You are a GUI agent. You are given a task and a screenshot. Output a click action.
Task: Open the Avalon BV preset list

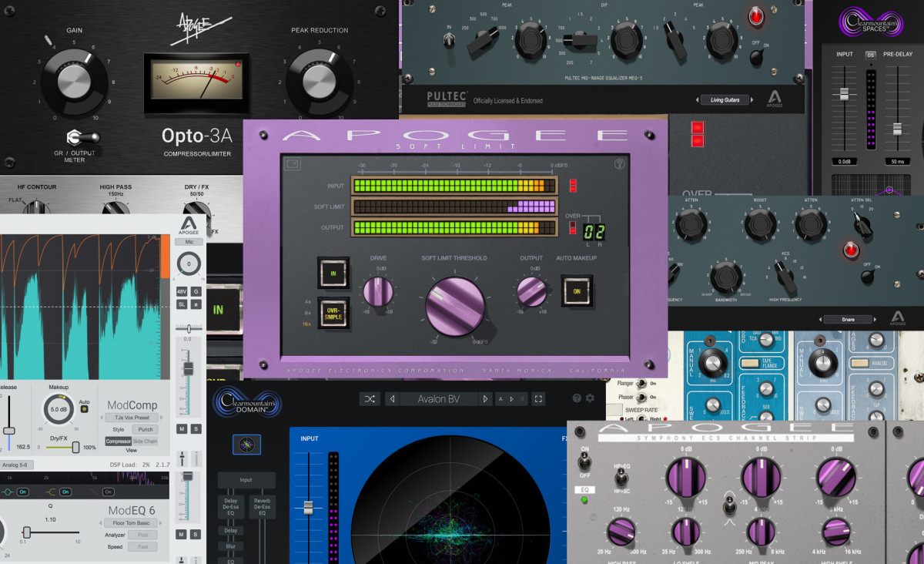(x=438, y=398)
